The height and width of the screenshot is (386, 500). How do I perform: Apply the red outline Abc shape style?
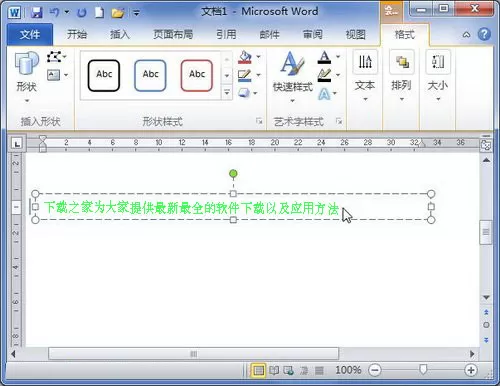point(197,75)
